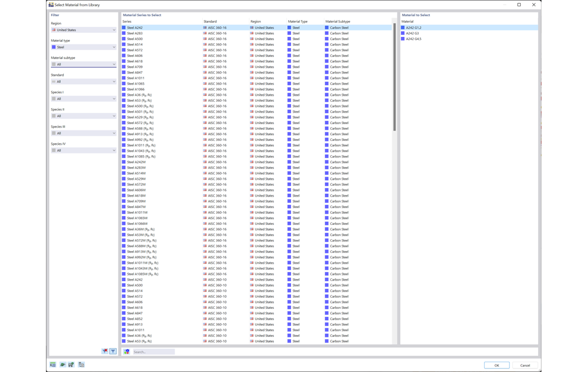Expand the Material subtype dropdown
Screen dimensions: 588x372
(x=84, y=64)
